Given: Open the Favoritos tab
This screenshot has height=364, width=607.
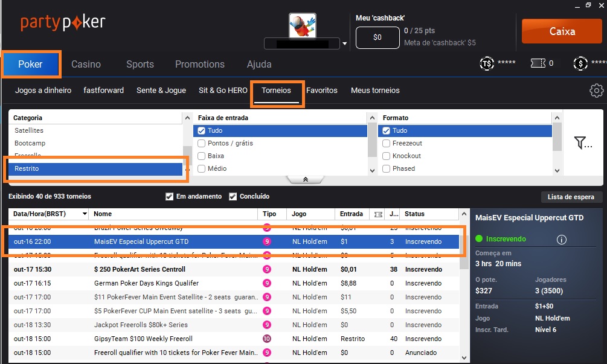Looking at the screenshot, I should 322,91.
